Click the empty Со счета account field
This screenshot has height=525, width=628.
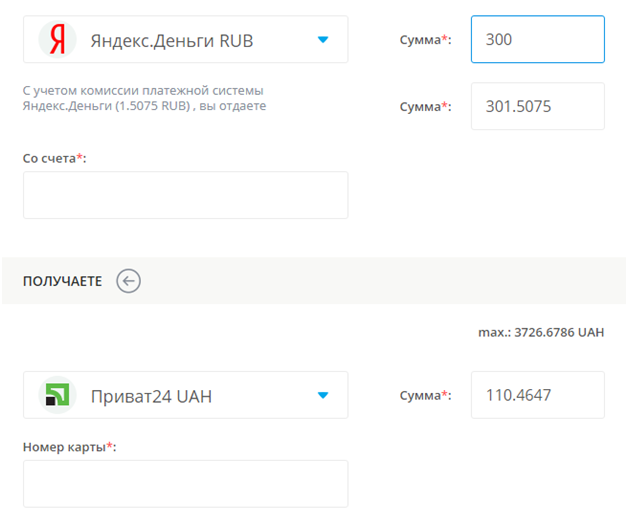[186, 195]
